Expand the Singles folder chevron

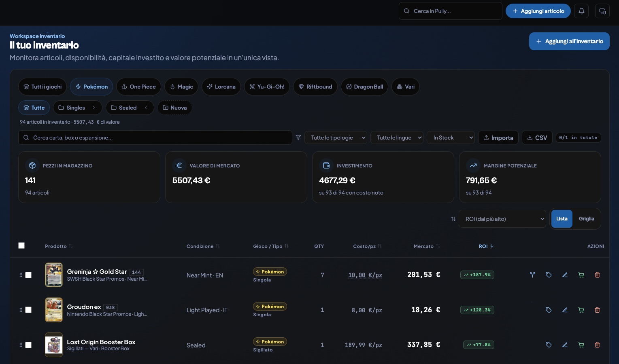click(x=94, y=108)
